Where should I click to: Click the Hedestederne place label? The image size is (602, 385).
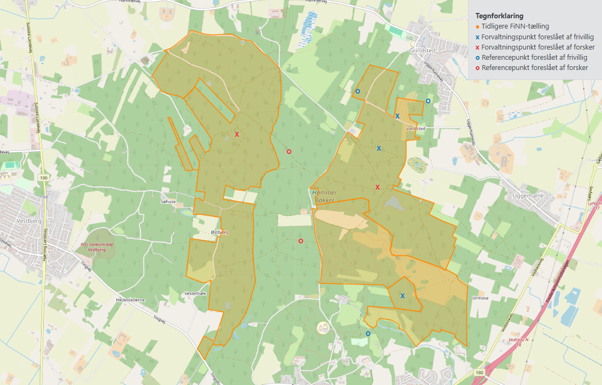point(131,300)
